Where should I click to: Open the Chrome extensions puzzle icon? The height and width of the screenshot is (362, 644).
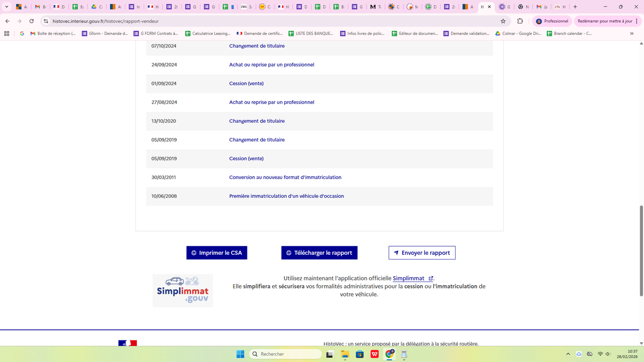(x=520, y=21)
